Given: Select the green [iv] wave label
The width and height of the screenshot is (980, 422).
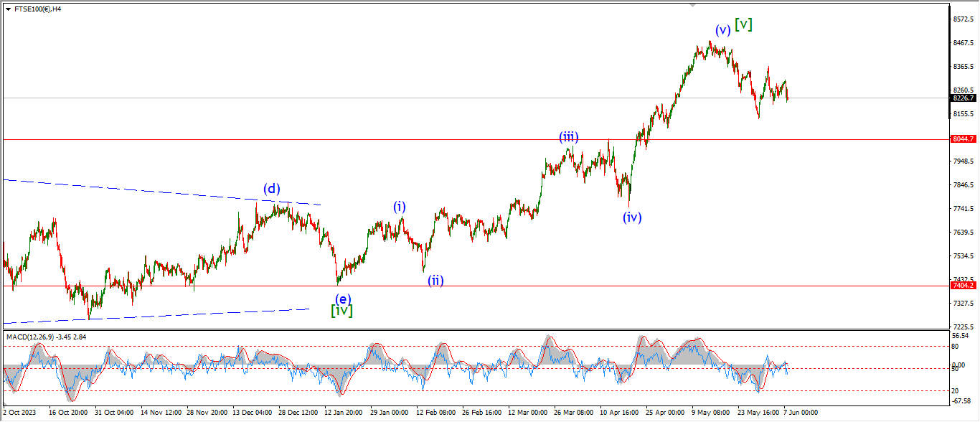Looking at the screenshot, I should pos(341,311).
